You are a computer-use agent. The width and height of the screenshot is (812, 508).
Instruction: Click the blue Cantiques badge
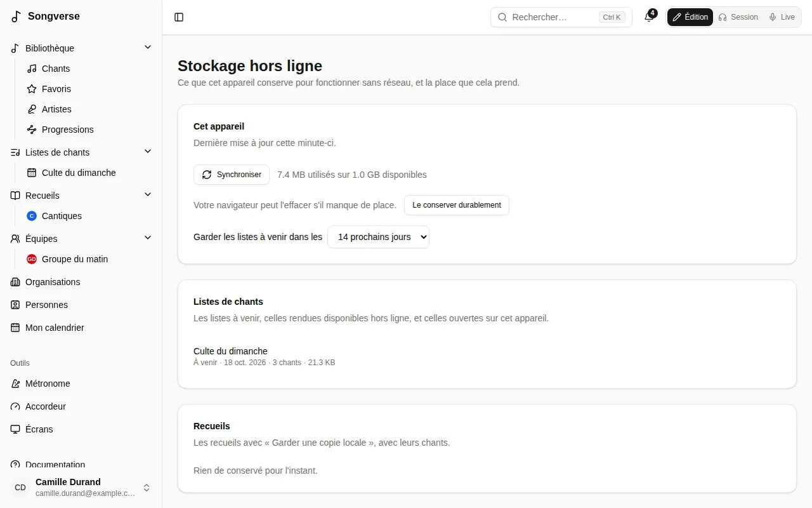32,216
